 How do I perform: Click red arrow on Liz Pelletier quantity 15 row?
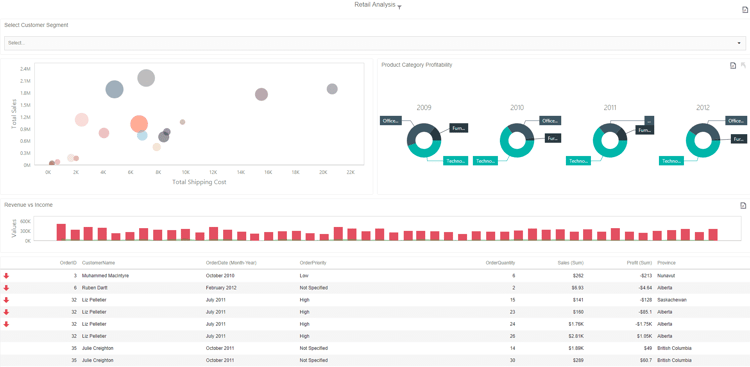click(x=6, y=300)
